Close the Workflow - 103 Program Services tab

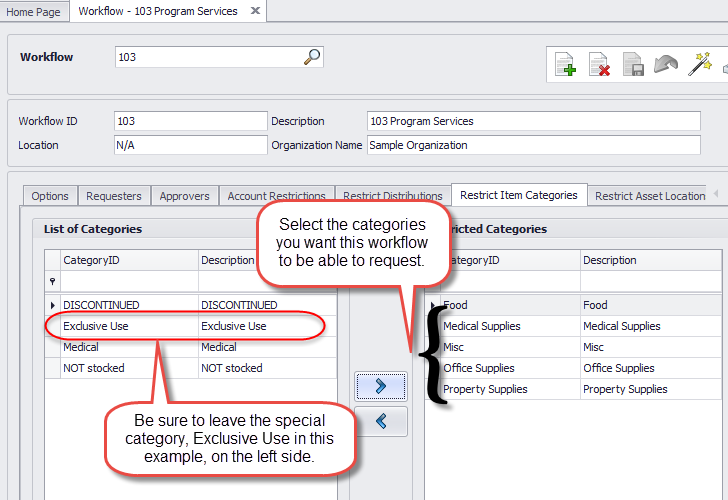tap(255, 11)
